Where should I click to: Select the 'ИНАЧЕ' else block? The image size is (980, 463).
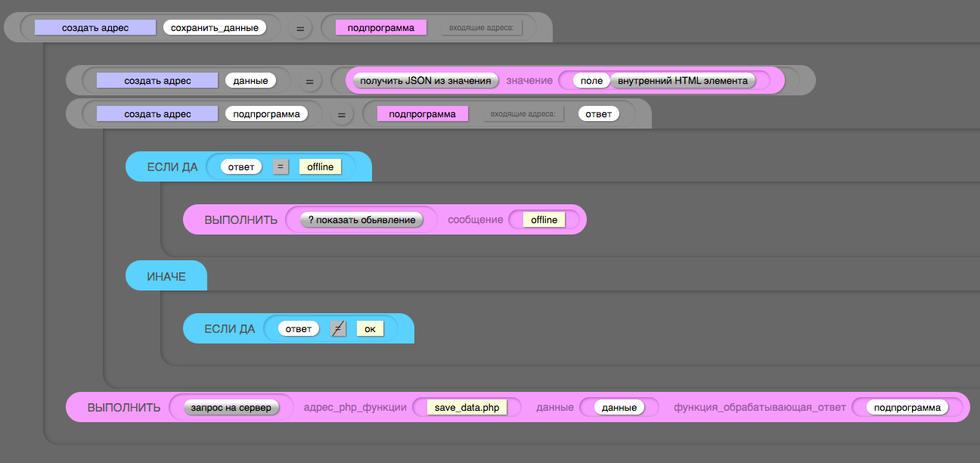point(166,276)
